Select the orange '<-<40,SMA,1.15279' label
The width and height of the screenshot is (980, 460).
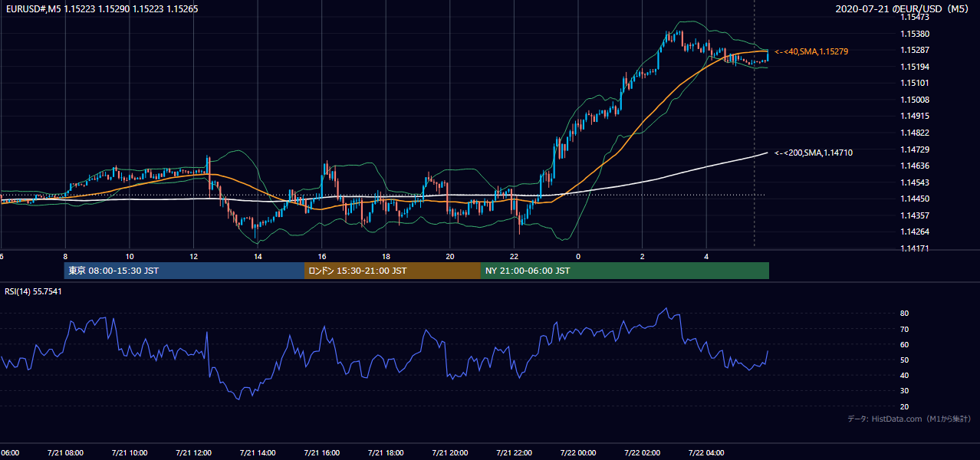click(x=811, y=51)
